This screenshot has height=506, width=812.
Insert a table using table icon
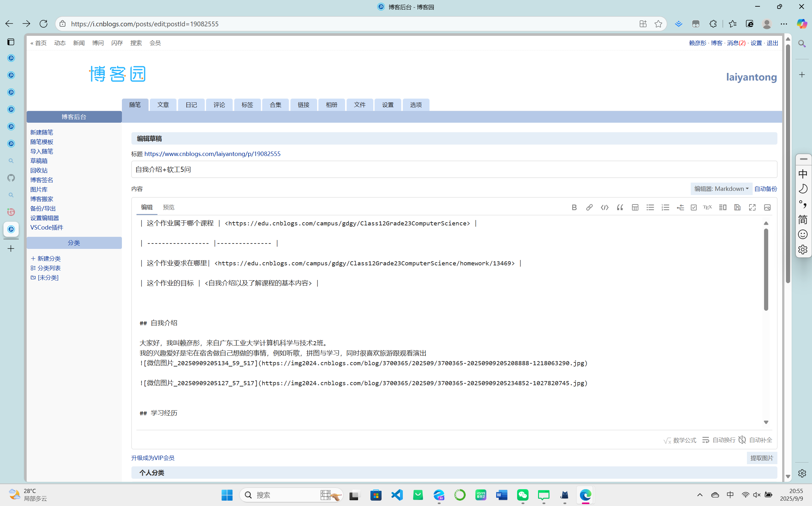click(x=635, y=207)
